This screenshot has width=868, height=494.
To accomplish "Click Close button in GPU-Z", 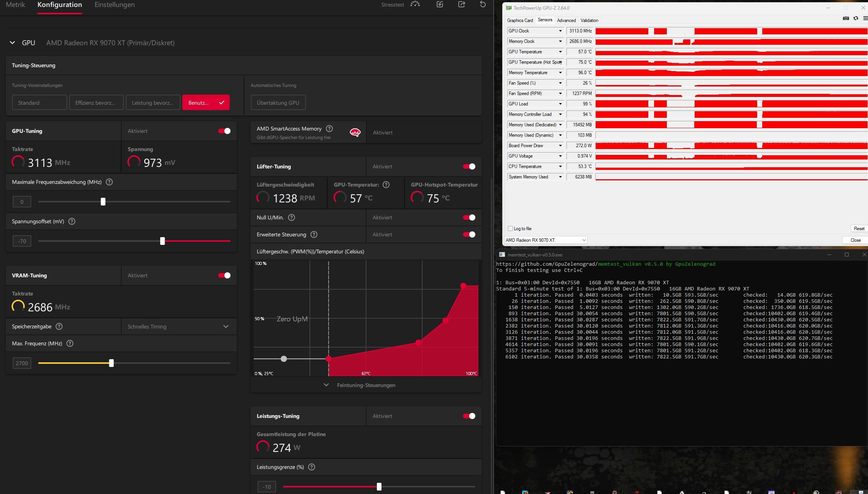I will 855,240.
